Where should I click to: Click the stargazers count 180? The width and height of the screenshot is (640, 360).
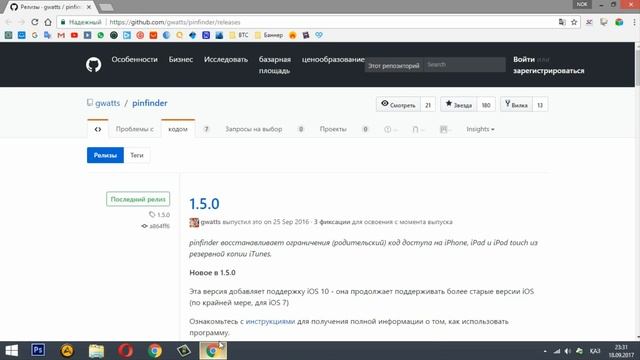tap(486, 105)
